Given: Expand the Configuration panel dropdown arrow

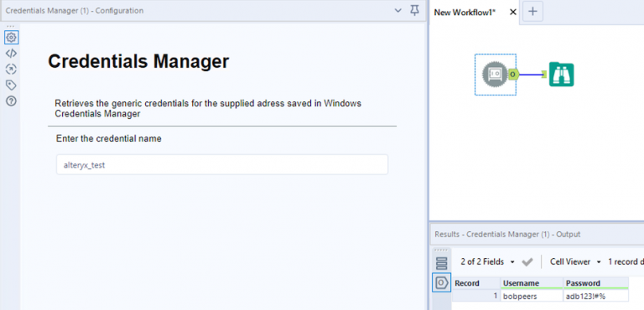Looking at the screenshot, I should coord(397,10).
